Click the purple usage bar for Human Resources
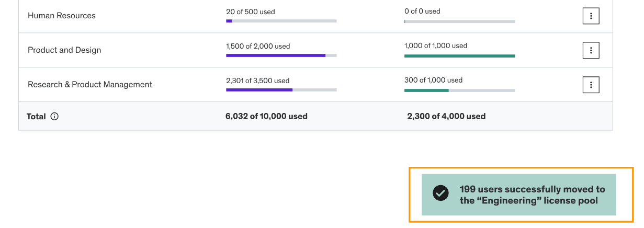 click(x=281, y=21)
